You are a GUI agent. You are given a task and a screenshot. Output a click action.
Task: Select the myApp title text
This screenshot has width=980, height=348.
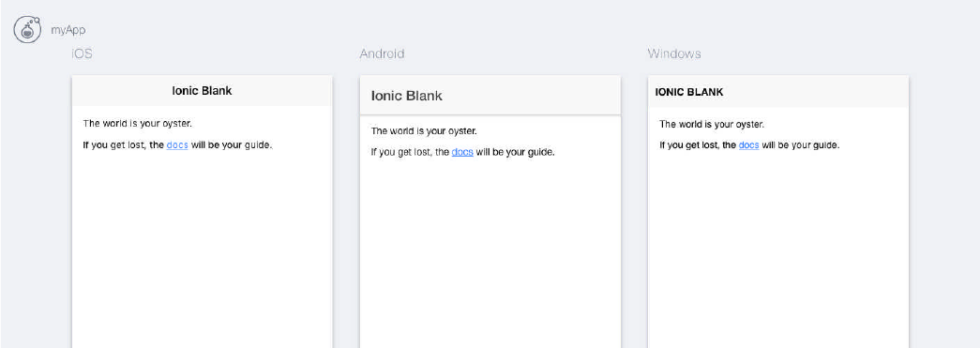click(68, 30)
